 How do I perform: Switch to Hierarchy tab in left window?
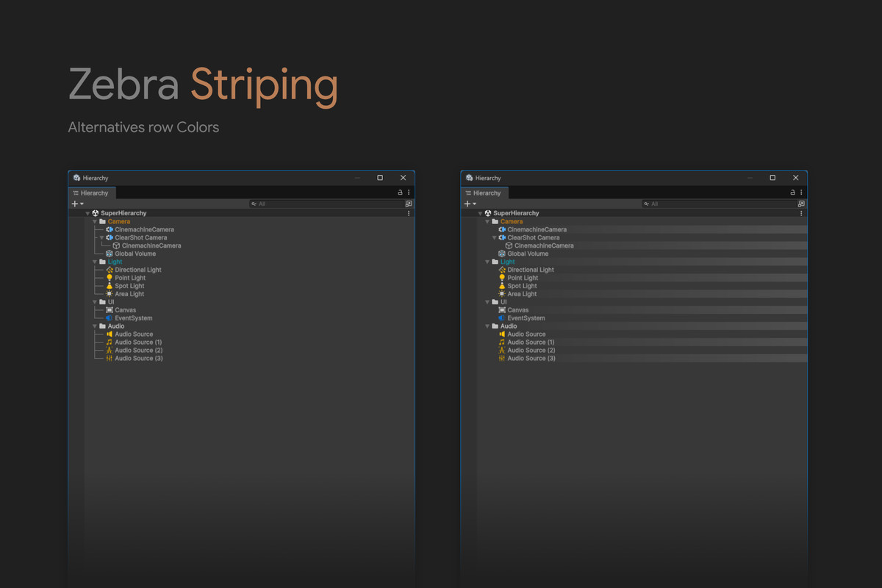pyautogui.click(x=90, y=193)
